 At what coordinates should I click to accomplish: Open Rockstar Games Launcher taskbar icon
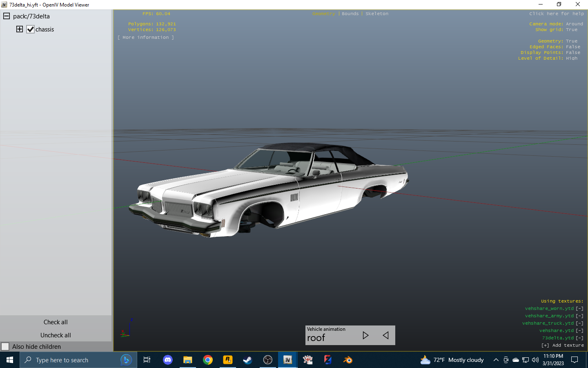click(227, 360)
